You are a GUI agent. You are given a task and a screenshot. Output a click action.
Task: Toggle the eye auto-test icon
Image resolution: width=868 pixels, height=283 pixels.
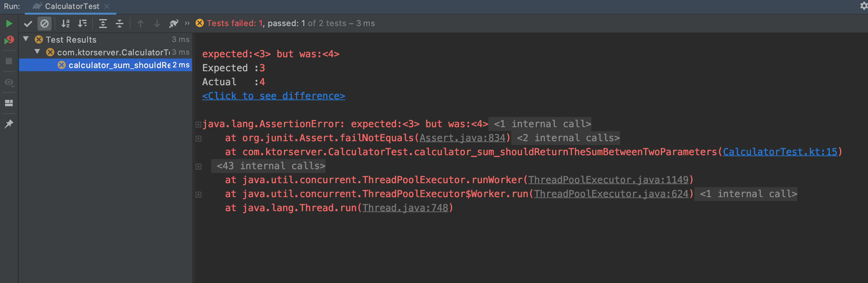click(x=9, y=82)
